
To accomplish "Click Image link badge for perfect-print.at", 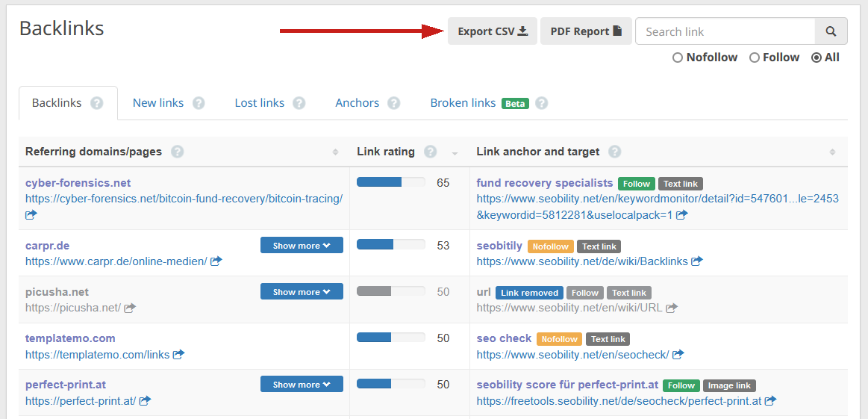I will click(x=729, y=385).
